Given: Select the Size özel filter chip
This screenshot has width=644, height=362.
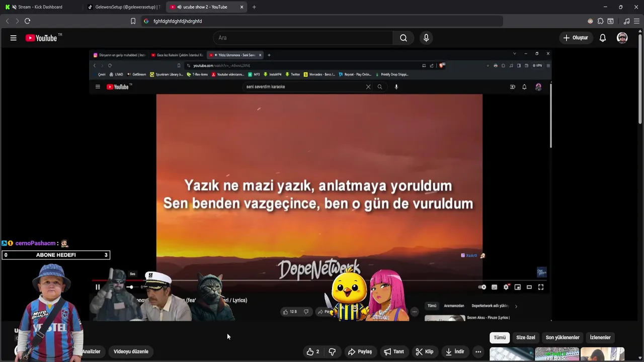Looking at the screenshot, I should click(525, 337).
